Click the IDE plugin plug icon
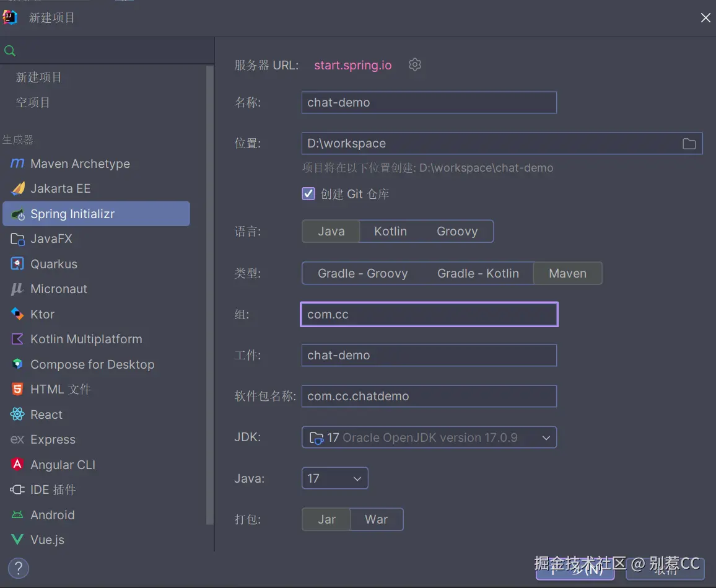Viewport: 716px width, 588px height. click(x=17, y=489)
